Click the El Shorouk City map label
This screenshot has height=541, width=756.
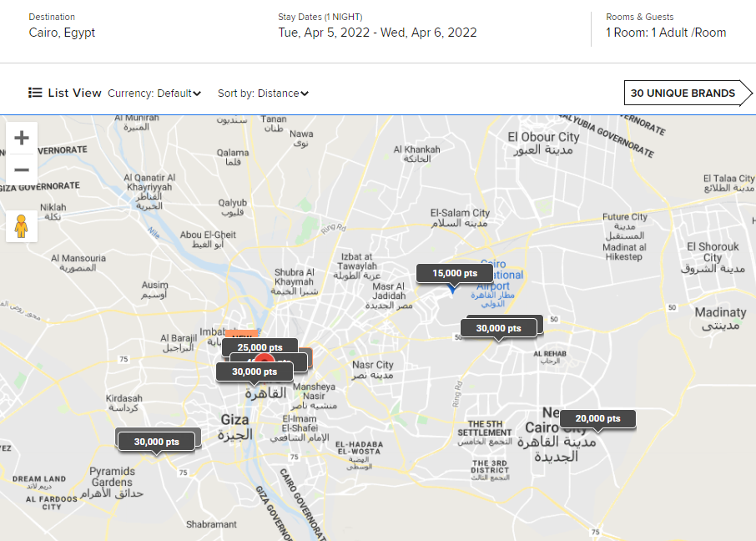coord(713,258)
